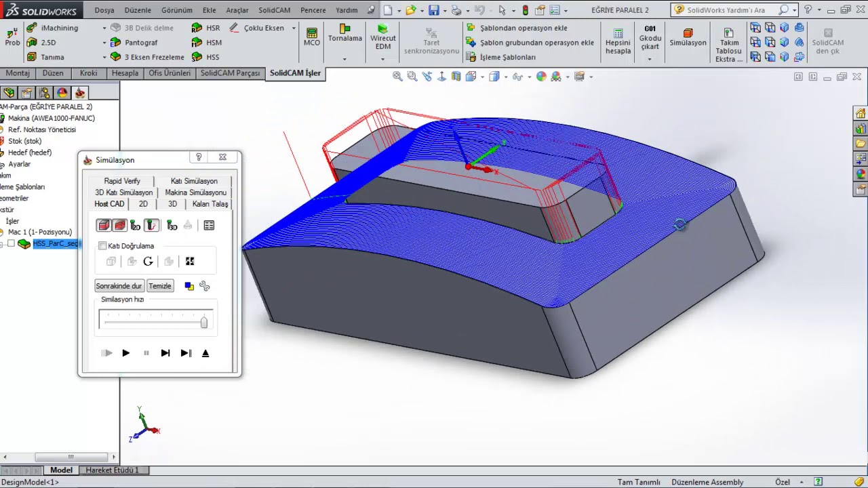Screen dimensions: 868x488
Task: Open the Gkodu çıkart dropdown
Action: 650,59
